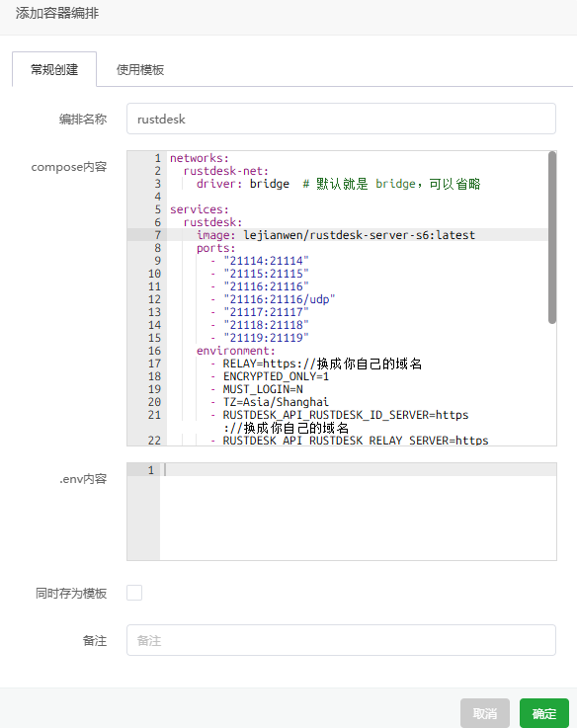This screenshot has width=577, height=728.
Task: Confirm with the green 确定 button
Action: [544, 713]
